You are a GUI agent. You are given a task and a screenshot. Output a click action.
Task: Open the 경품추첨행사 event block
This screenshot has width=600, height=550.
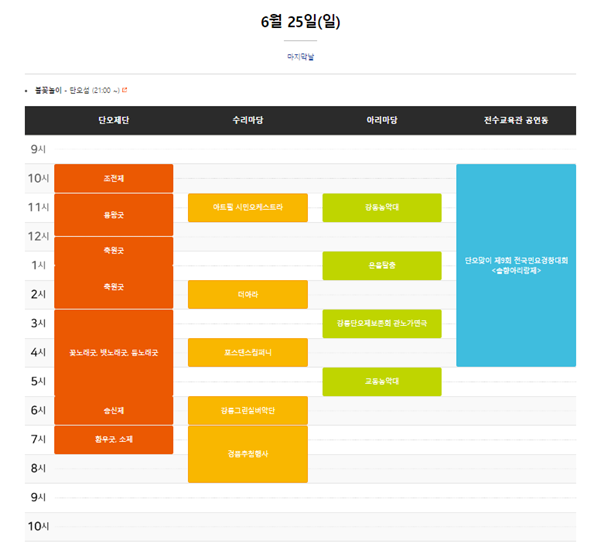(248, 454)
